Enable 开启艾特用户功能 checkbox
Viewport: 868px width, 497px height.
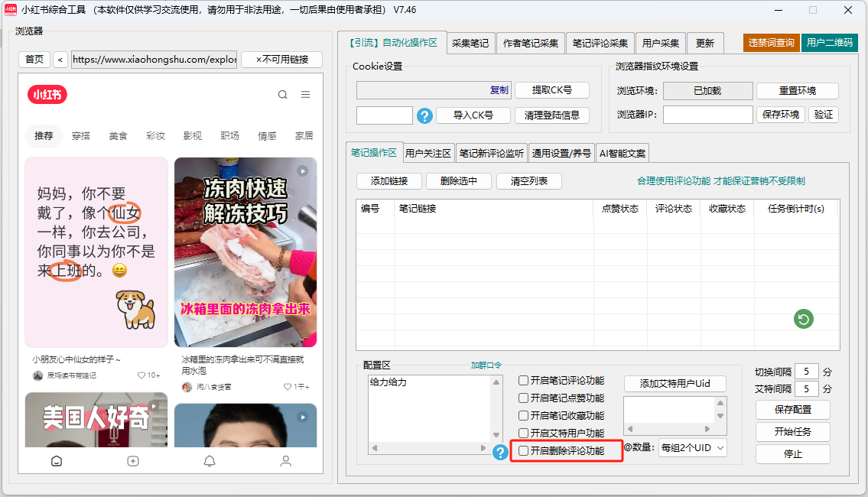pos(523,433)
